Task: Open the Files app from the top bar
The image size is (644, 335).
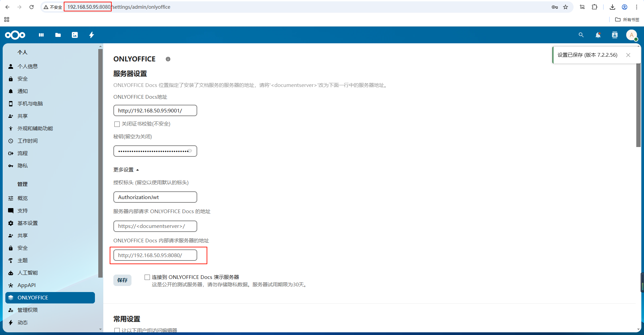Action: coord(58,35)
